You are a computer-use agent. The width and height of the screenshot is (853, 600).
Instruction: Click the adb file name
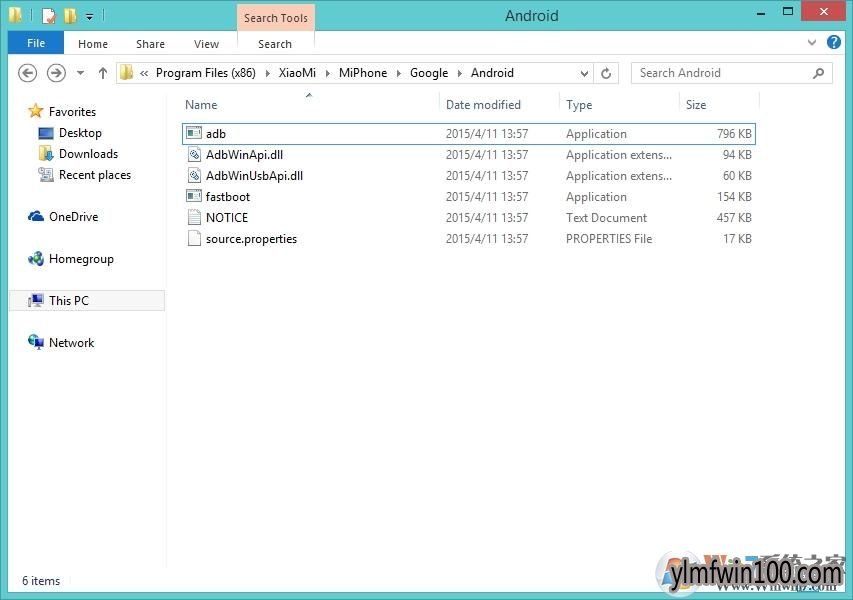[x=215, y=134]
